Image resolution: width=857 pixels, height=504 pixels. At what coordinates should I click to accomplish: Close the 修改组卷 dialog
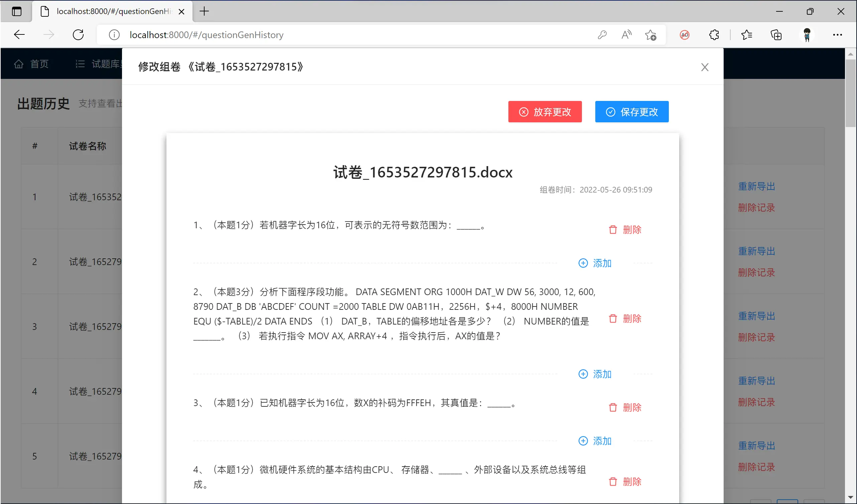point(705,67)
